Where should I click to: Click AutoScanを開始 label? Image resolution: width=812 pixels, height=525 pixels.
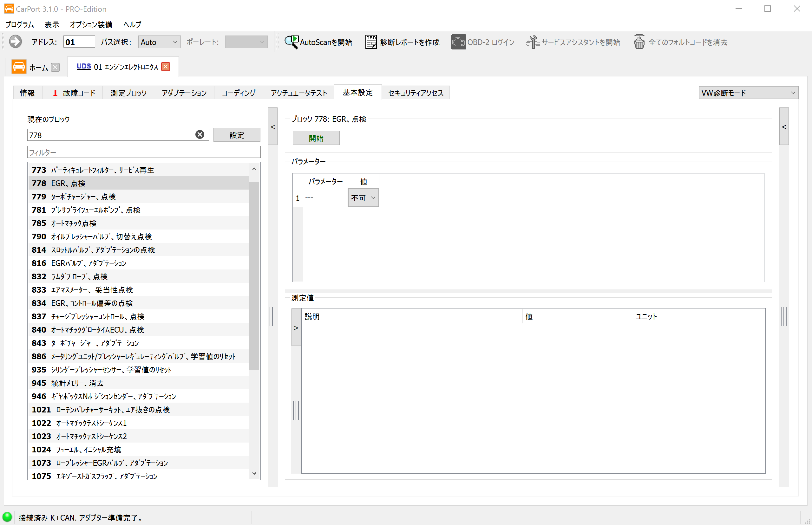click(x=326, y=42)
